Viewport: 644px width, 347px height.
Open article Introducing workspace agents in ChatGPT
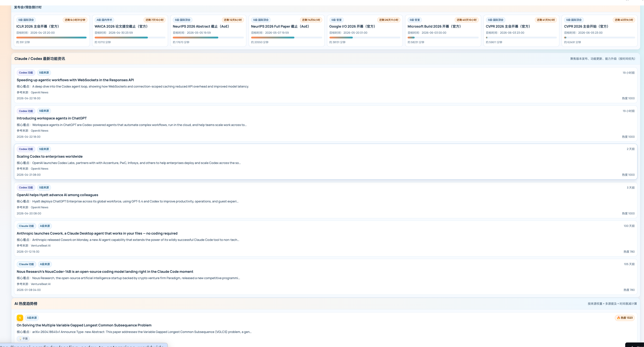pyautogui.click(x=52, y=118)
